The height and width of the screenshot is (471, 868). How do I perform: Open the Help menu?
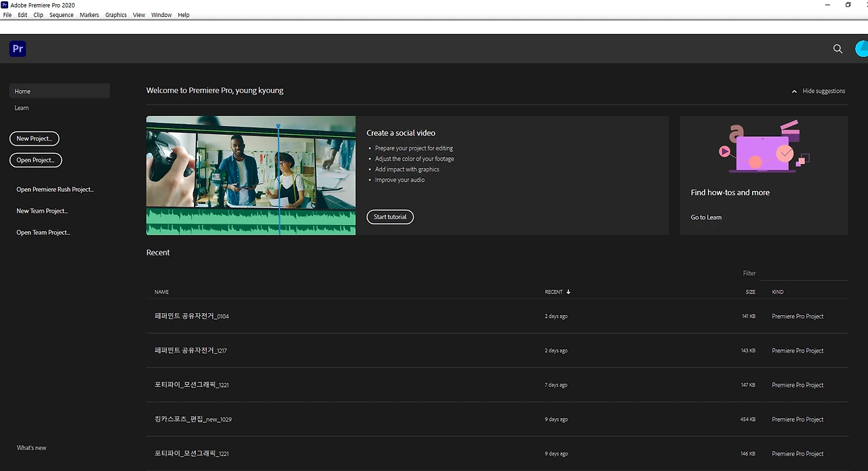[184, 15]
